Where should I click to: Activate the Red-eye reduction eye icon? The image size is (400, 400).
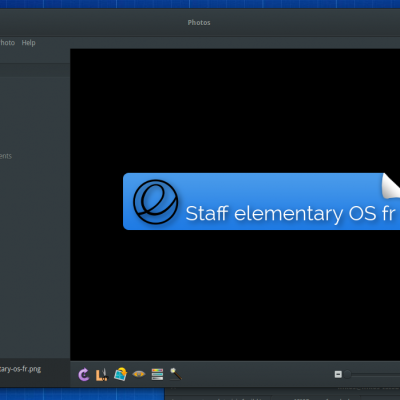(x=139, y=374)
